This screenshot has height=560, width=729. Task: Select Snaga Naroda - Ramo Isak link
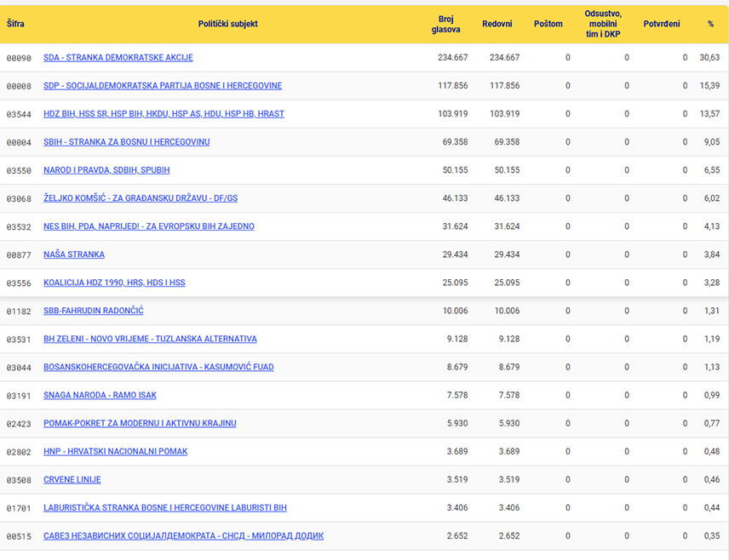click(x=100, y=395)
